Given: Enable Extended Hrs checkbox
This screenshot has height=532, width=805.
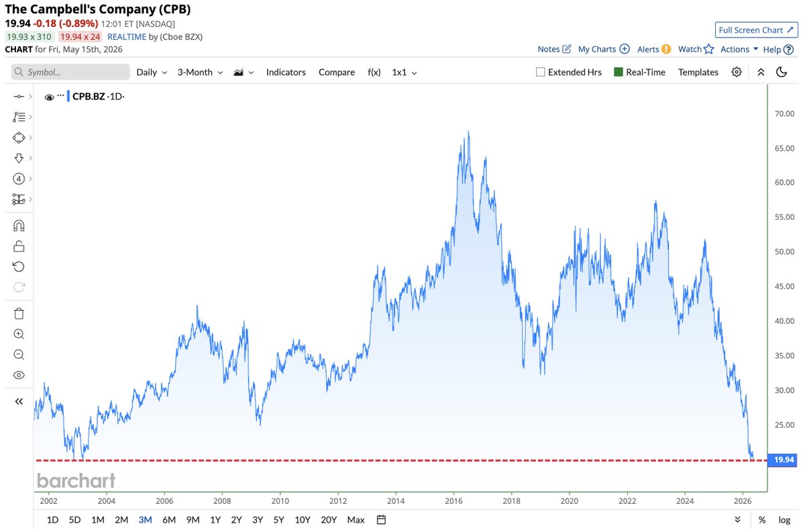Looking at the screenshot, I should click(541, 72).
